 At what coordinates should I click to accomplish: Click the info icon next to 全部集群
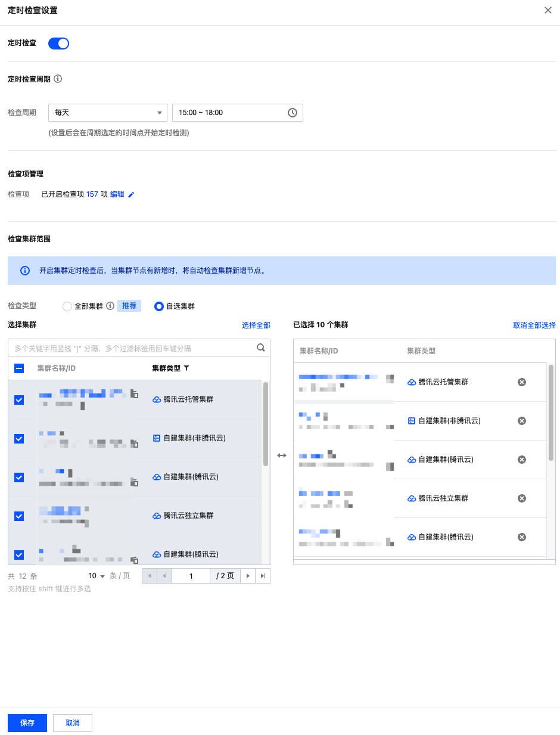[110, 306]
